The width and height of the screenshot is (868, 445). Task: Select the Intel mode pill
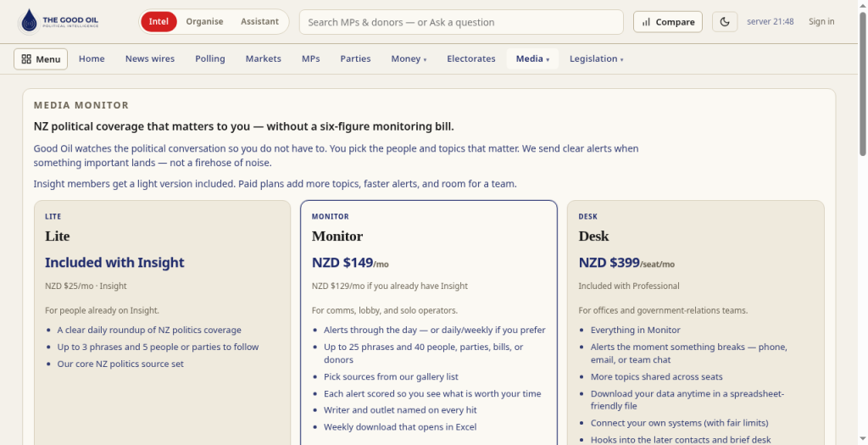pos(159,21)
